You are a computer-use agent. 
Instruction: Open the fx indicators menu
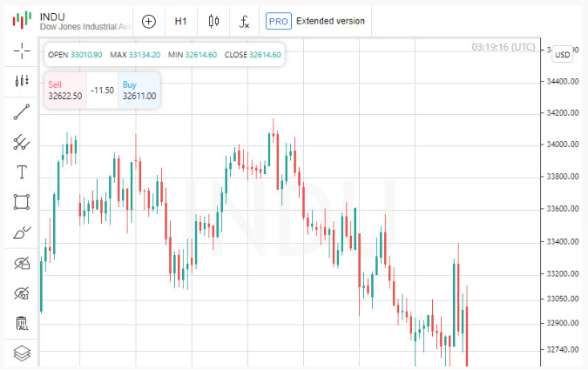tap(244, 22)
